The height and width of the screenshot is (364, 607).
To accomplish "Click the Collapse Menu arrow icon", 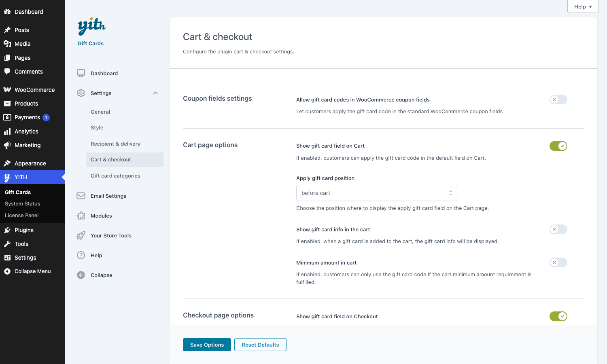I will [x=7, y=271].
